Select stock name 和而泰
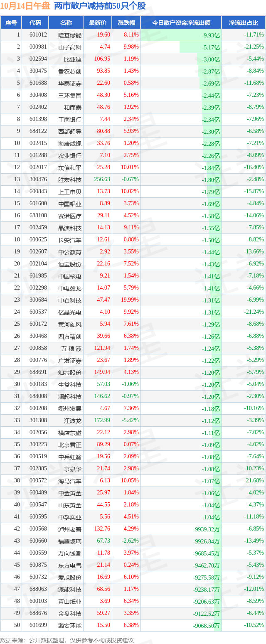 click(73, 107)
